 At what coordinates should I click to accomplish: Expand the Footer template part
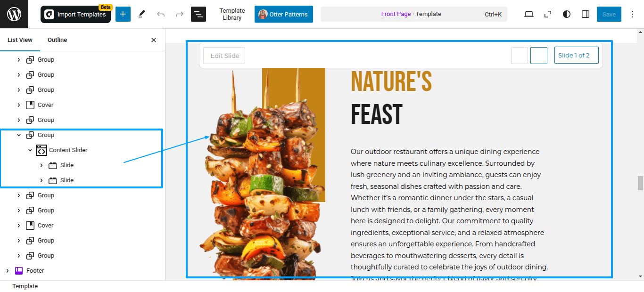point(8,271)
